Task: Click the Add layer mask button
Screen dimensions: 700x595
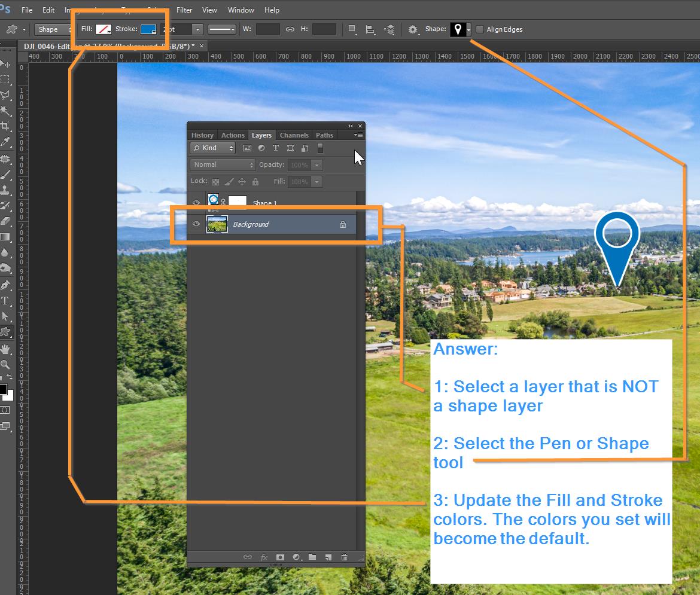Action: point(280,557)
